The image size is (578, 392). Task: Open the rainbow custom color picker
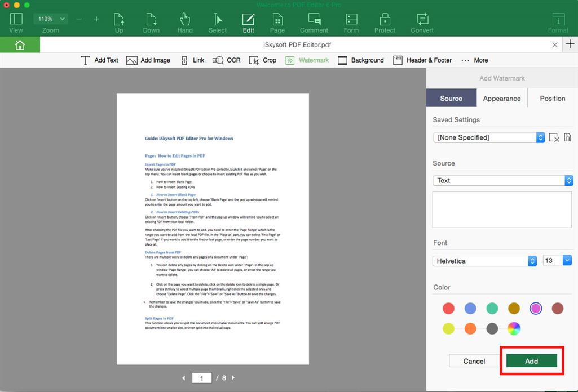tap(514, 329)
